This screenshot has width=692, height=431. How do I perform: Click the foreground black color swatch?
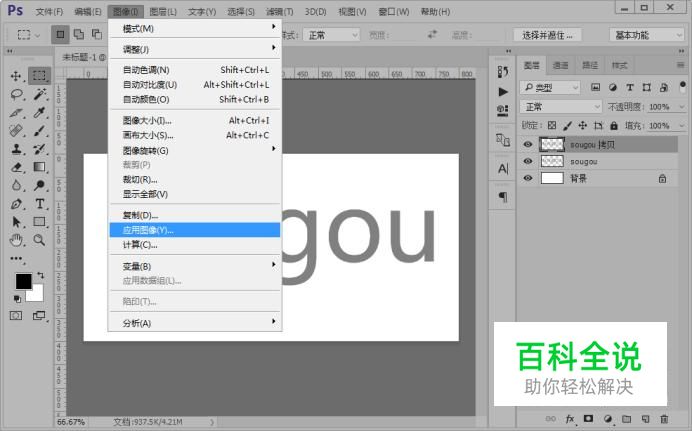(23, 281)
